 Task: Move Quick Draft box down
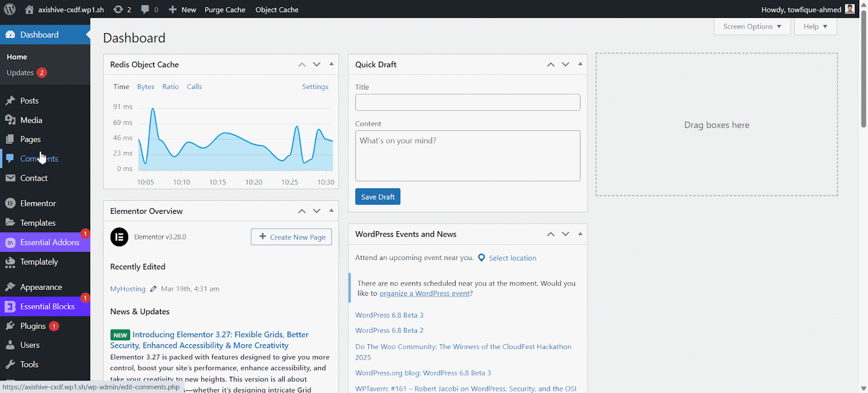click(565, 65)
